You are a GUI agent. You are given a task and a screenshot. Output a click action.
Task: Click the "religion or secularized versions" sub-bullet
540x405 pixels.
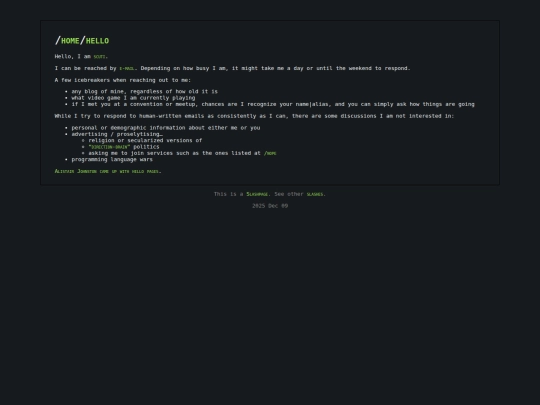(x=145, y=141)
